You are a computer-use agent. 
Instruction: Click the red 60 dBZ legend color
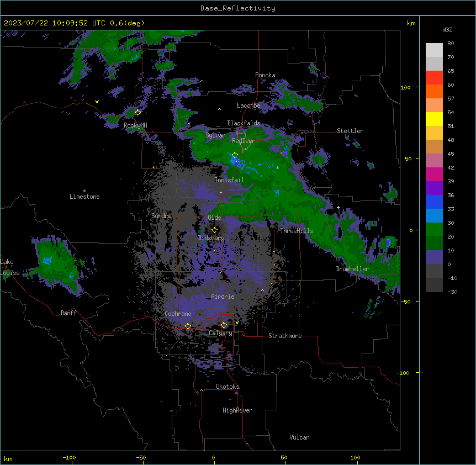(434, 78)
